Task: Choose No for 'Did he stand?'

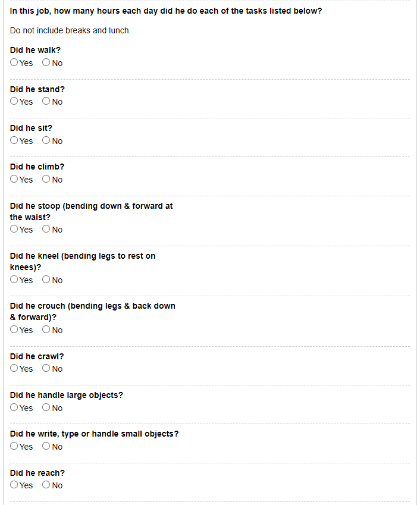Action: [46, 101]
